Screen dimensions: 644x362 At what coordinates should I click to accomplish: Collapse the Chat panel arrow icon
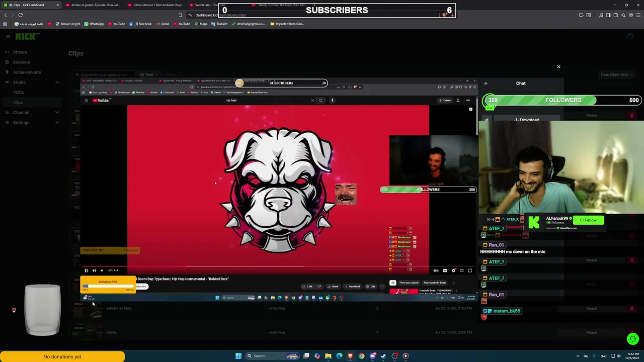point(486,83)
